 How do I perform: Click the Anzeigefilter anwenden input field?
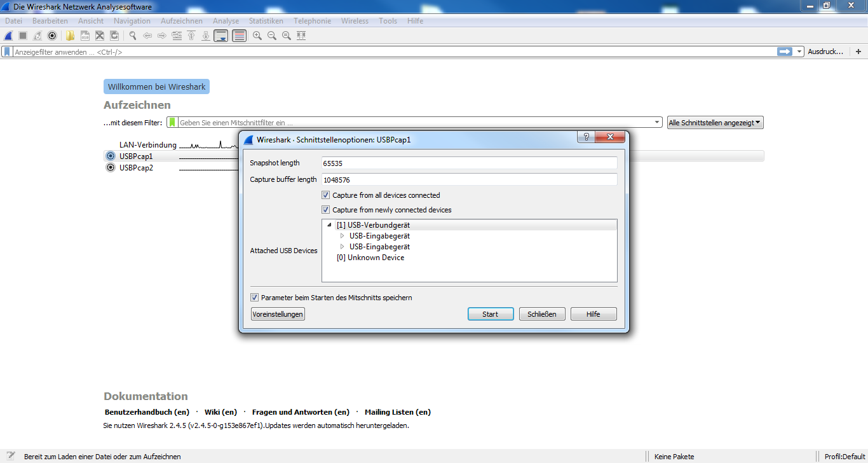point(394,52)
